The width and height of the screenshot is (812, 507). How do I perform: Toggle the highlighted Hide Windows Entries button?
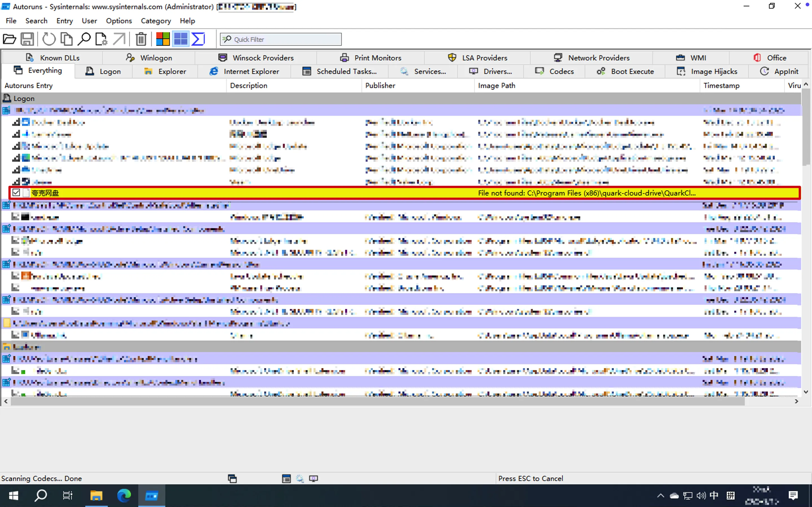pyautogui.click(x=180, y=39)
